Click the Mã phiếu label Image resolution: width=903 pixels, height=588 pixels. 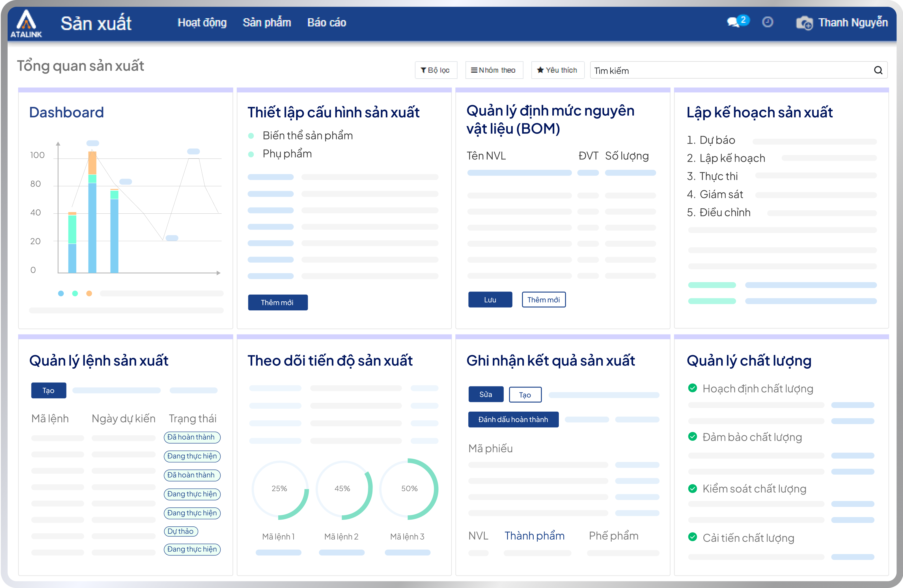491,448
